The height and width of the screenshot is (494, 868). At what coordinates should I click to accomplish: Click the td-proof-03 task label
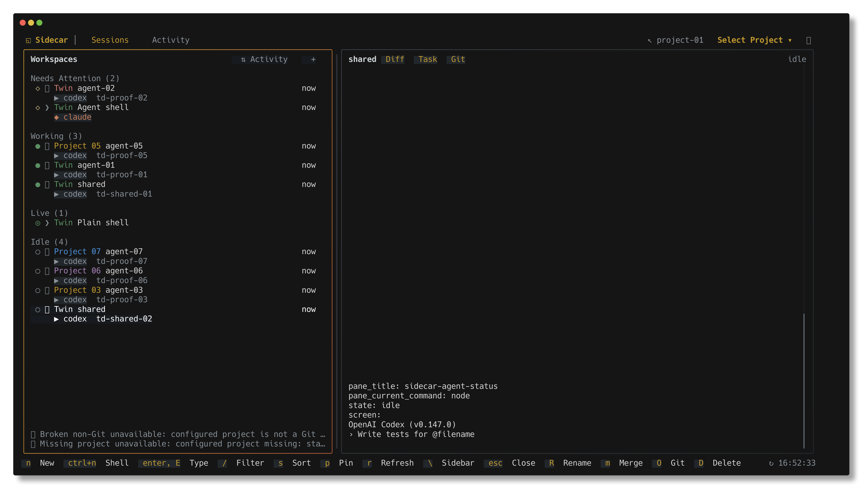(x=122, y=300)
